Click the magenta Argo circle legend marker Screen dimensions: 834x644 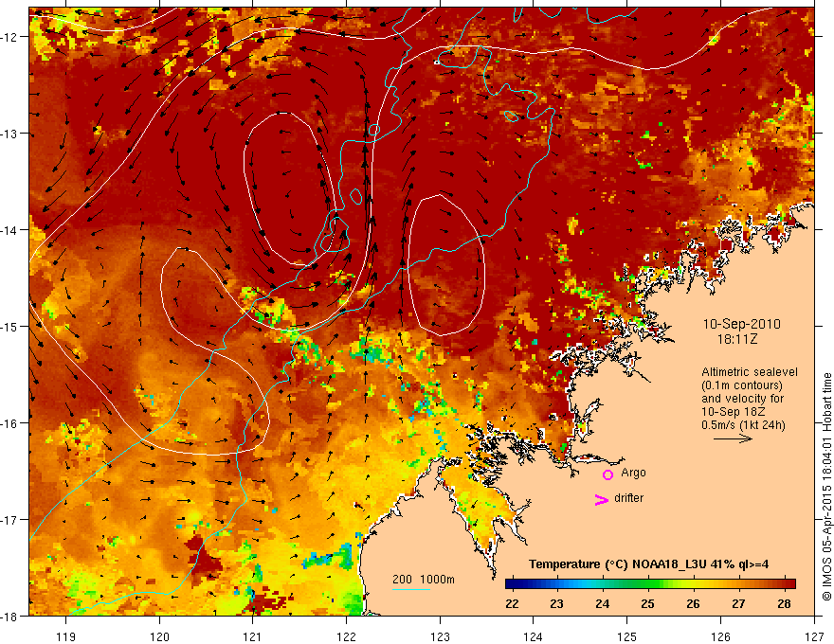click(x=607, y=474)
